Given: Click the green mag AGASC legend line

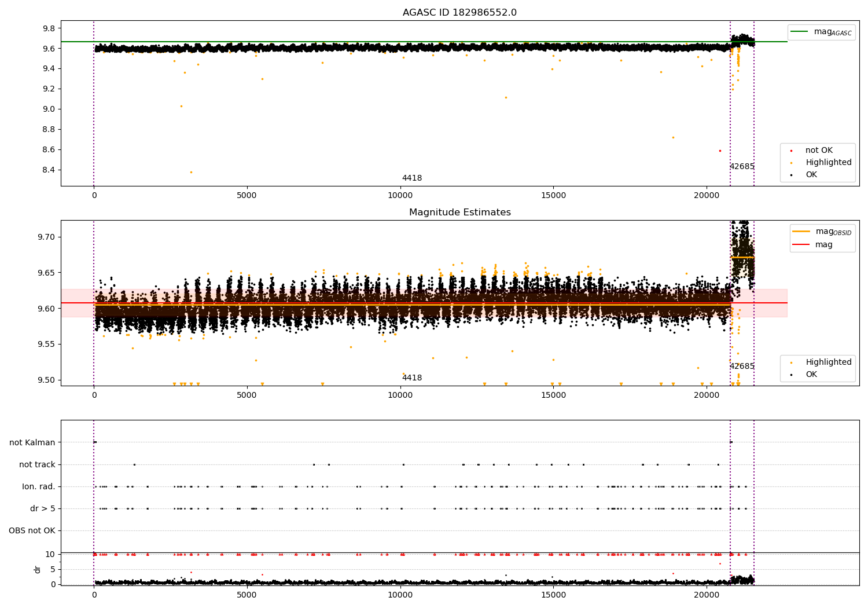Looking at the screenshot, I should [x=799, y=32].
